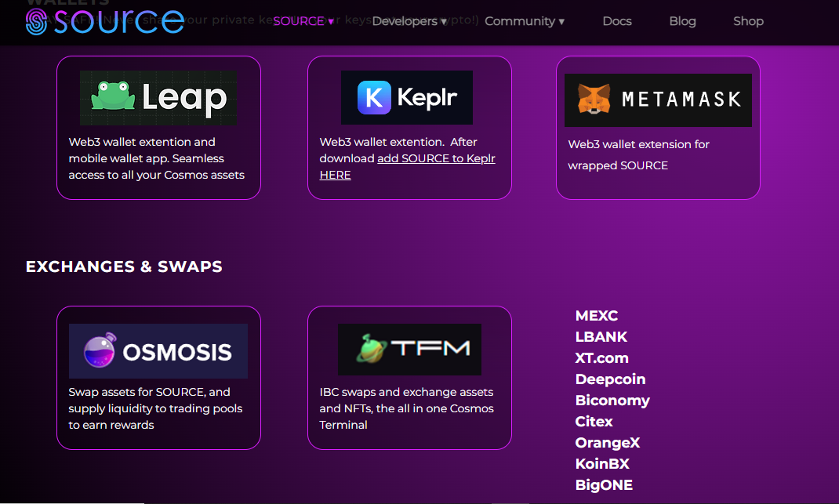
Task: Expand the Developers navigation dropdown
Action: [x=409, y=21]
